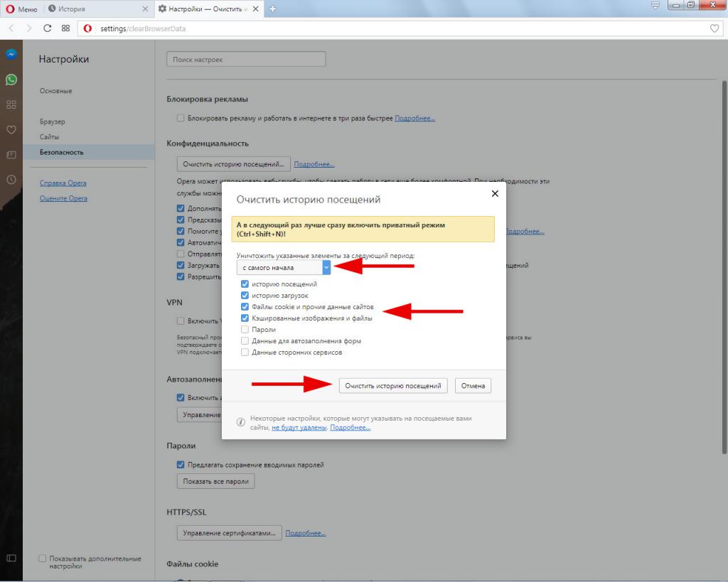
Task: Toggle the VPN Включить checkbox
Action: tap(181, 320)
